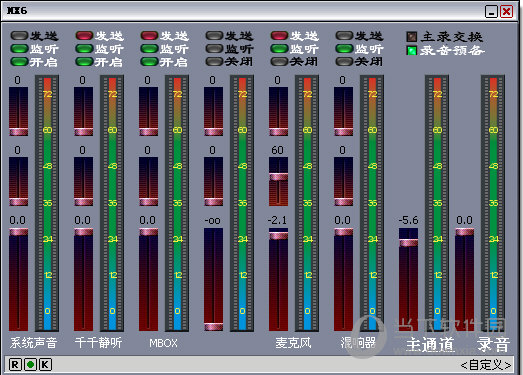This screenshot has width=523, height=375.
Task: Enable 发送 on the 混响器 channel
Action: 344,35
